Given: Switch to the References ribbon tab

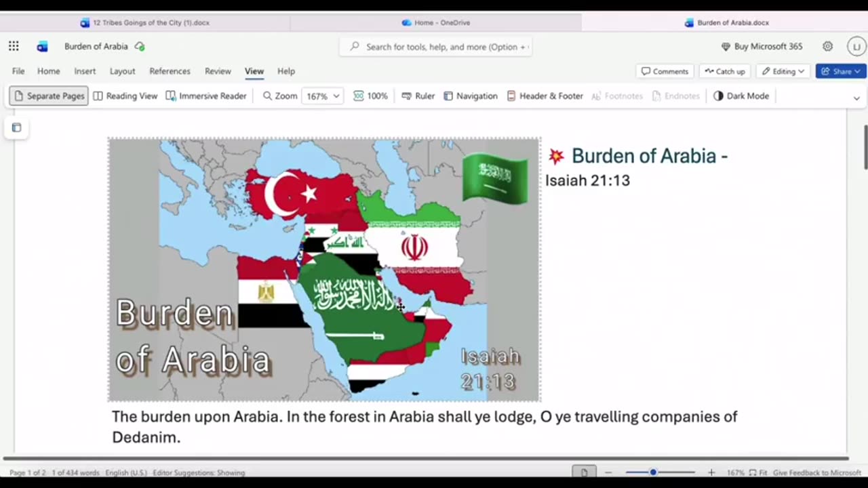Looking at the screenshot, I should [170, 71].
